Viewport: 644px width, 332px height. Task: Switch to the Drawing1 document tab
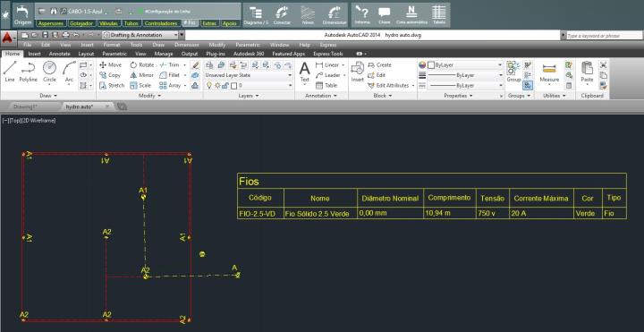point(25,106)
